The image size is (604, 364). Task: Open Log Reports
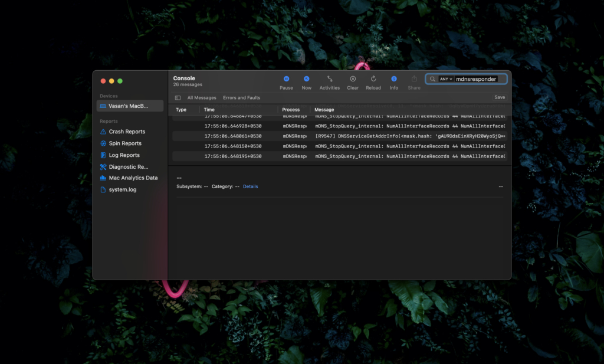tap(124, 155)
